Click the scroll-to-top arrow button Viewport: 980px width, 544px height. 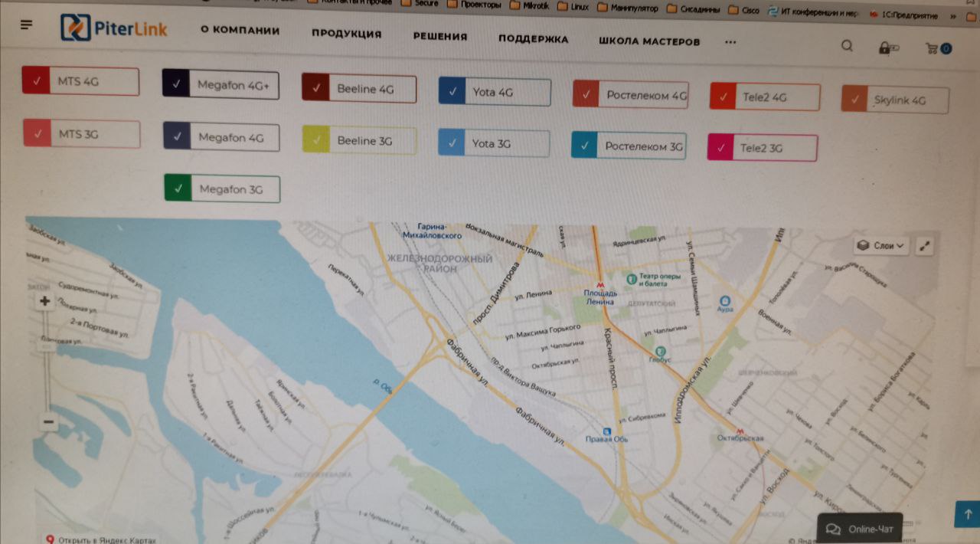tap(967, 514)
